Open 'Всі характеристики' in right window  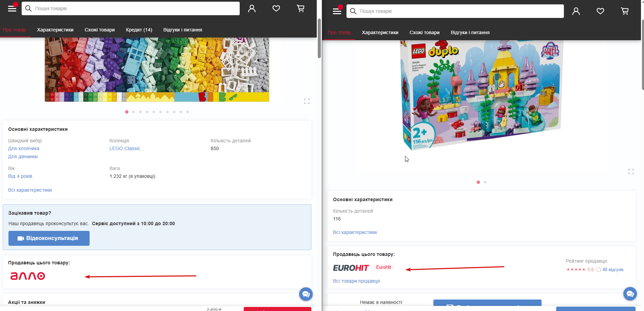[x=355, y=232]
